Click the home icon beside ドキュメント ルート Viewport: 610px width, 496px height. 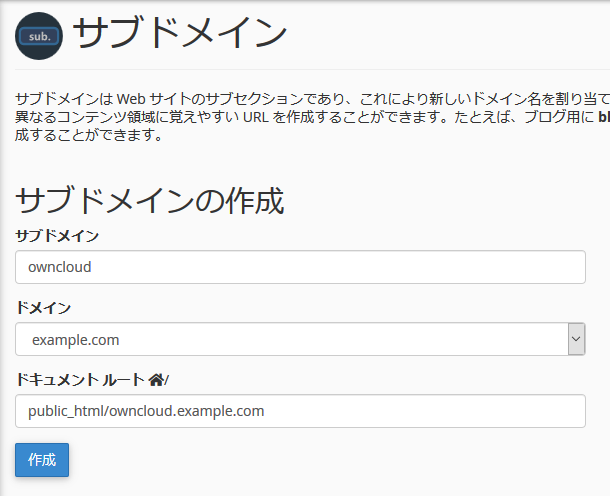[155, 380]
